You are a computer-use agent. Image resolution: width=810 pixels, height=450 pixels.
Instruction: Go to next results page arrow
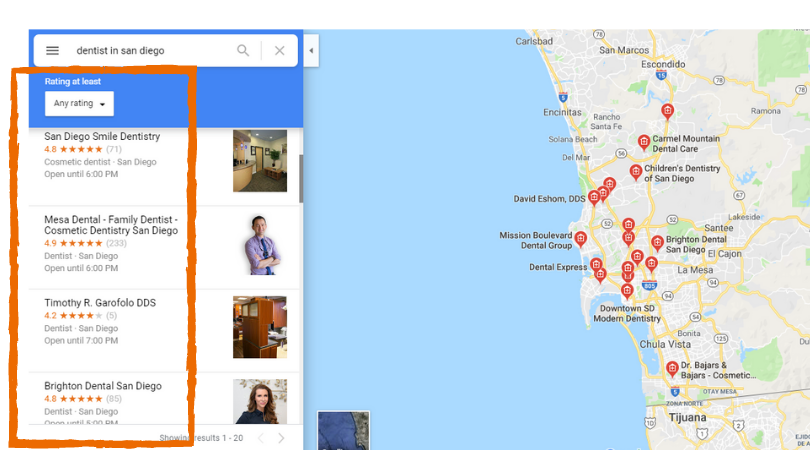(x=281, y=438)
